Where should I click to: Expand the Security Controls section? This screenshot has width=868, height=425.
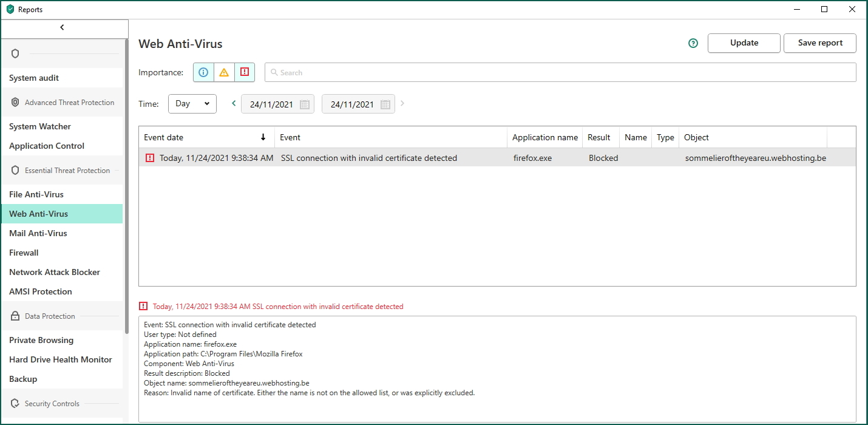click(x=52, y=404)
